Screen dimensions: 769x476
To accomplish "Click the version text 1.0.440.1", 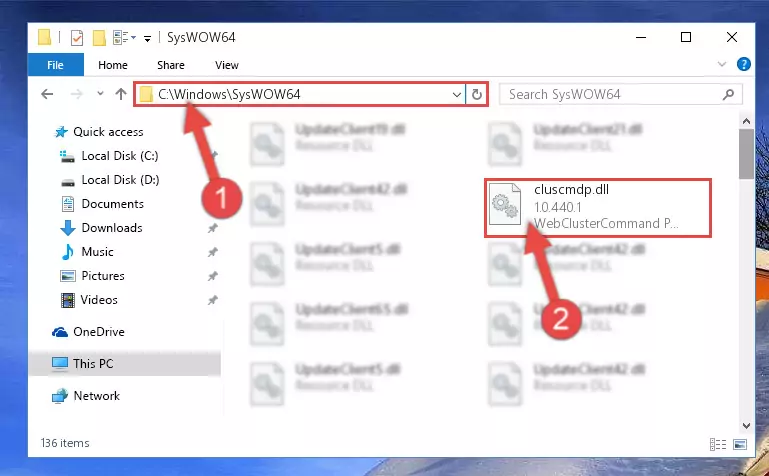I will click(x=558, y=207).
